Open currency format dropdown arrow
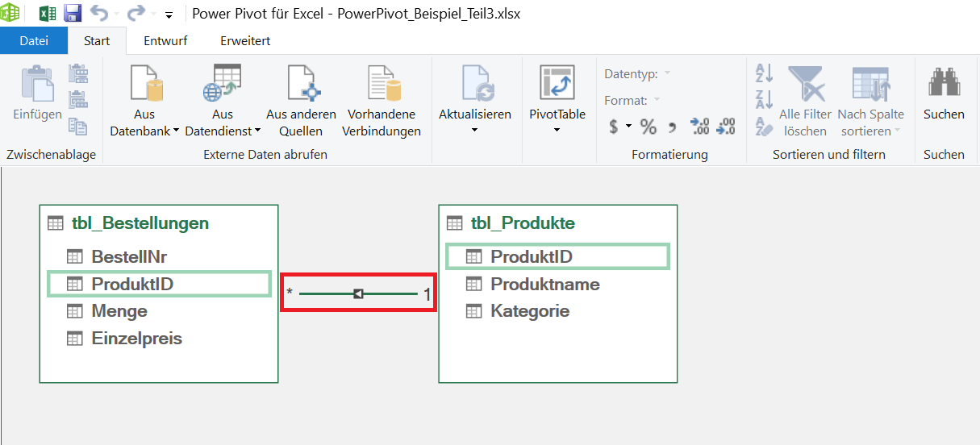Viewport: 980px width, 445px height. click(x=628, y=127)
